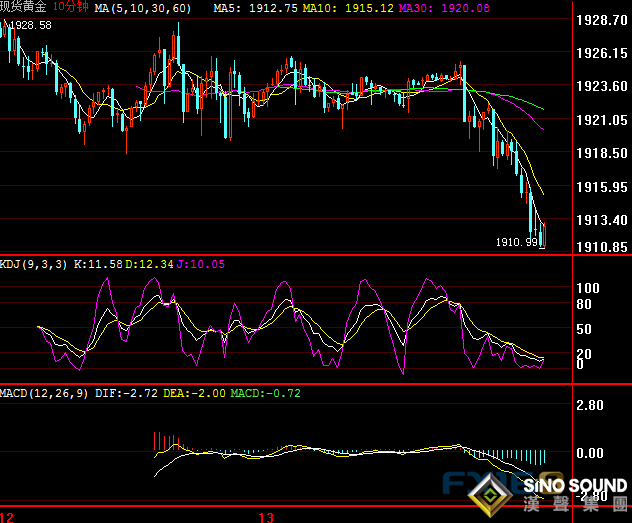The image size is (632, 523).
Task: Click the Sino Sound diamond logo icon
Action: click(x=492, y=495)
